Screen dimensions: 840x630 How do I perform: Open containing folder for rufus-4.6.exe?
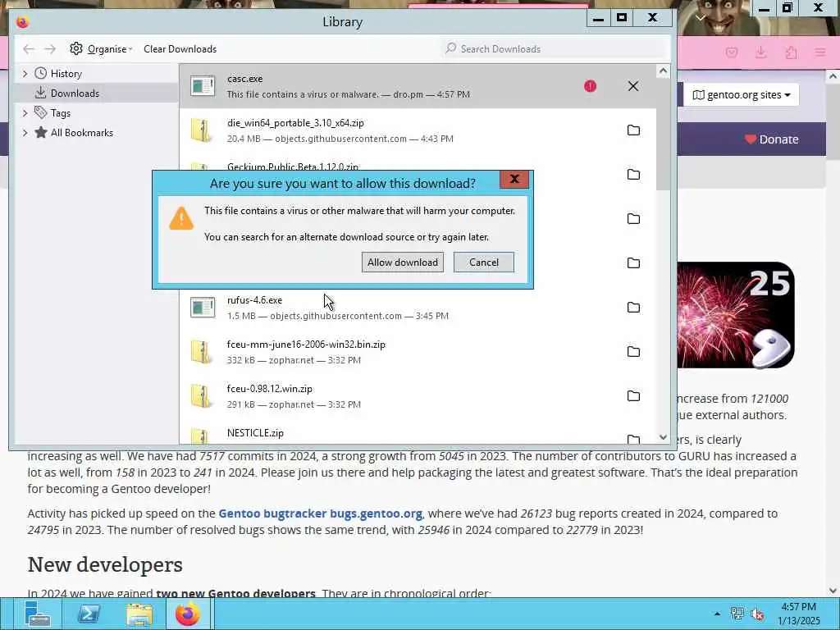633,308
